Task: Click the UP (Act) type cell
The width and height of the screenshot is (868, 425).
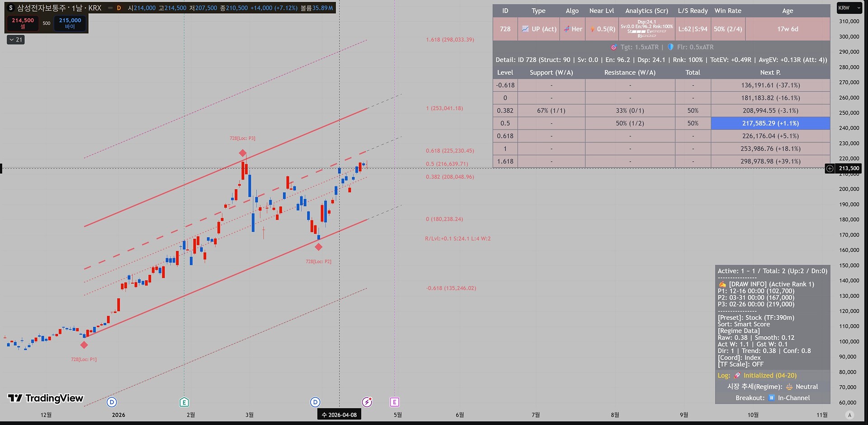Action: [x=539, y=29]
